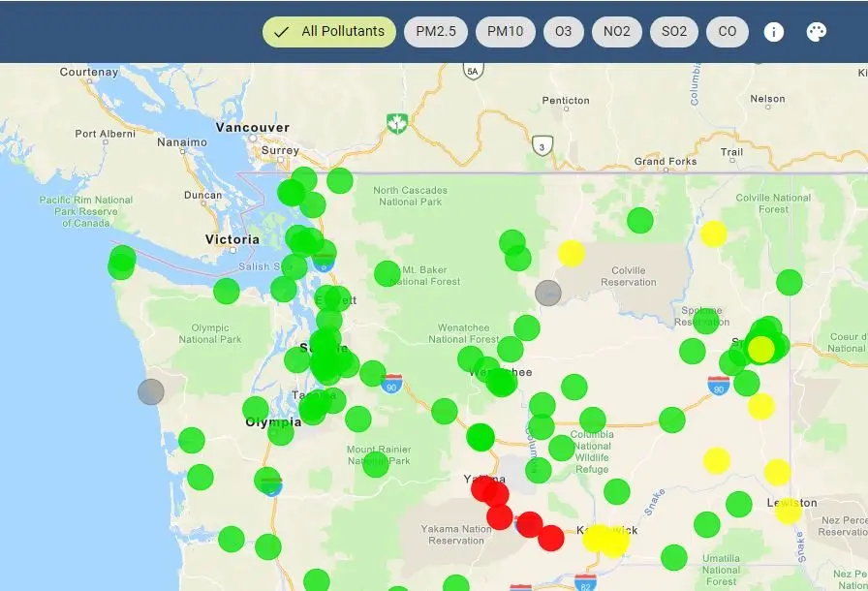Screen dimensions: 868x591
Task: Click the yellow marker below Colville National Forest
Action: point(713,233)
